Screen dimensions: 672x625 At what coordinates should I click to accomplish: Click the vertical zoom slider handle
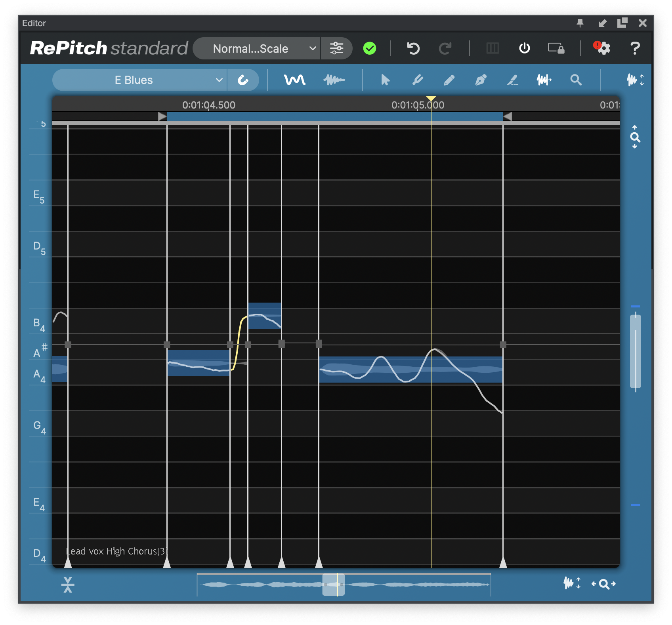click(635, 351)
